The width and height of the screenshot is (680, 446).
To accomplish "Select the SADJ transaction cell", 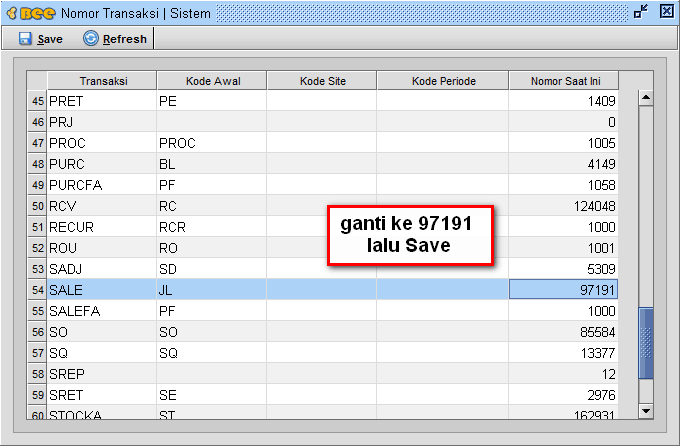I will (x=102, y=269).
